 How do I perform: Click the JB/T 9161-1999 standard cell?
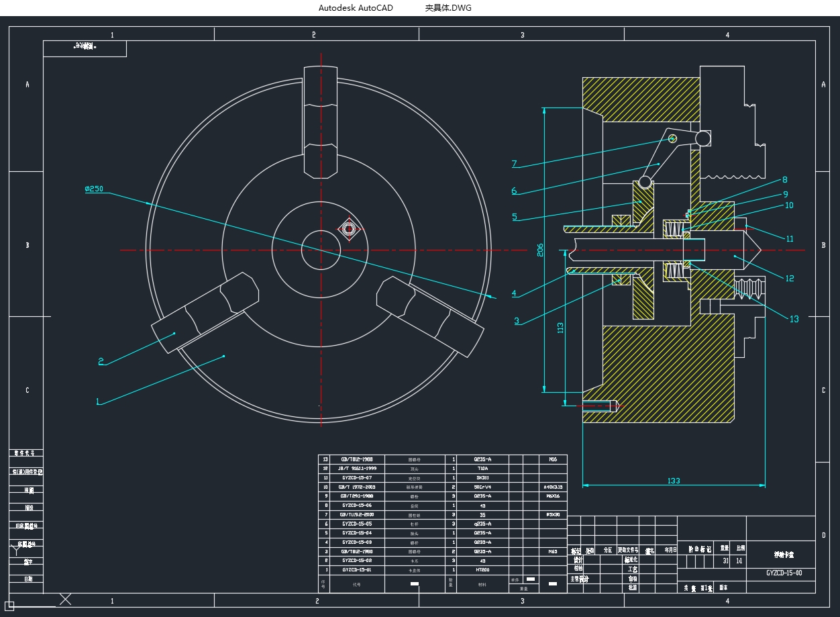[x=357, y=469]
